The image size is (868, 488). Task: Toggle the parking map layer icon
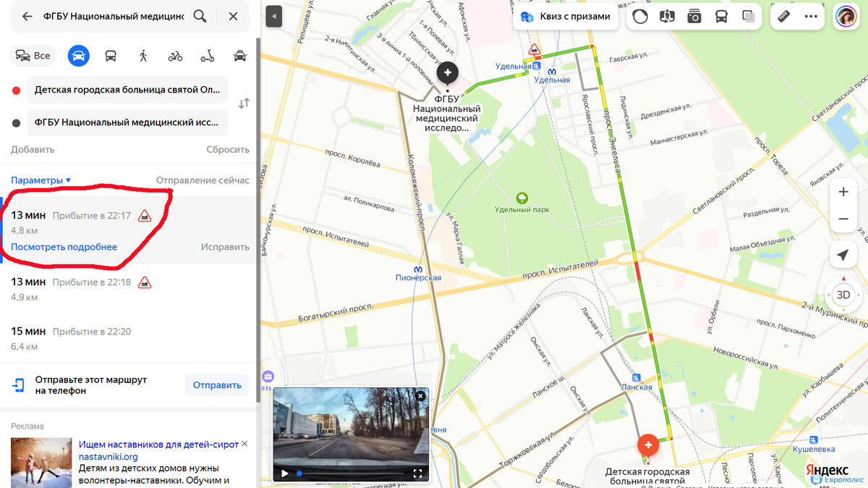coord(668,17)
